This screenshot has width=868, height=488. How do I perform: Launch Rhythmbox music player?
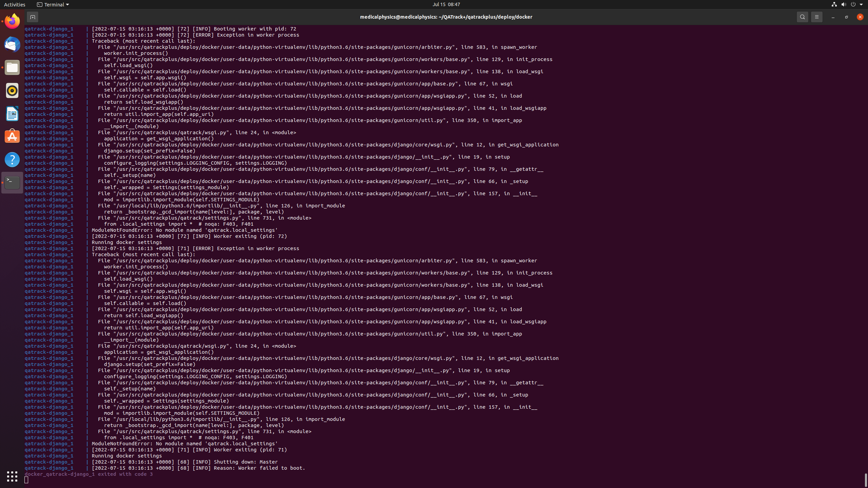pyautogui.click(x=12, y=90)
